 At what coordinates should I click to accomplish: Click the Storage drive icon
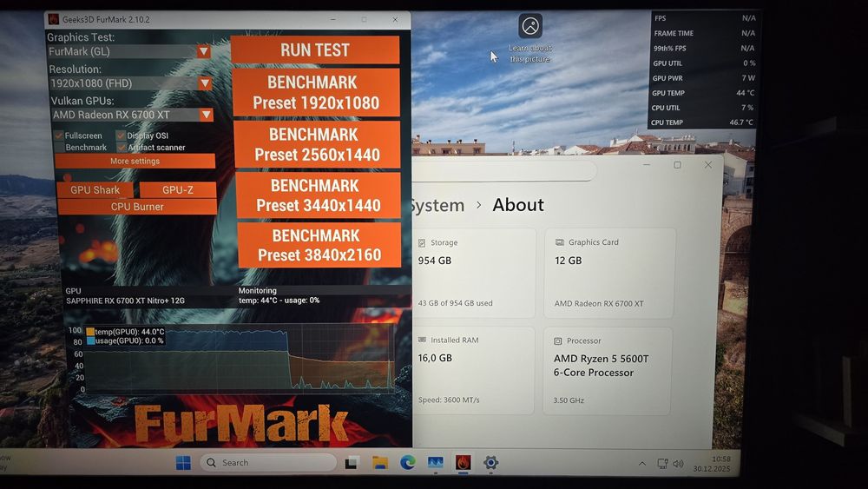422,243
